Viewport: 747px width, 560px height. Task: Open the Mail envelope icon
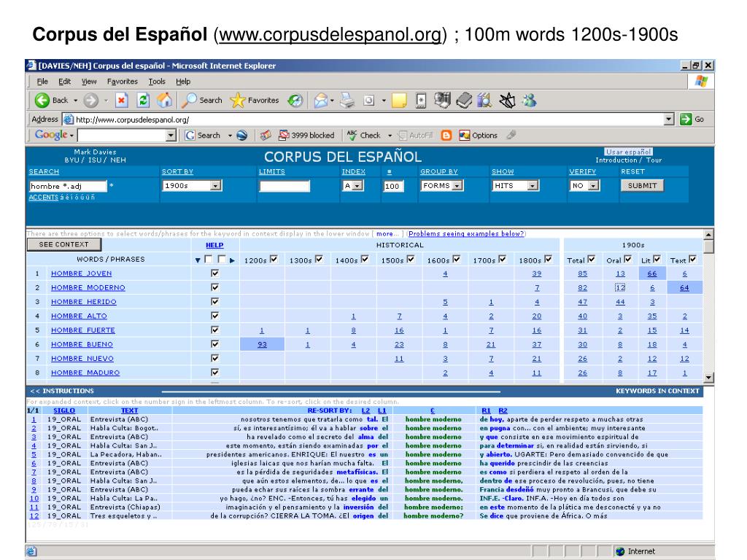pos(322,100)
